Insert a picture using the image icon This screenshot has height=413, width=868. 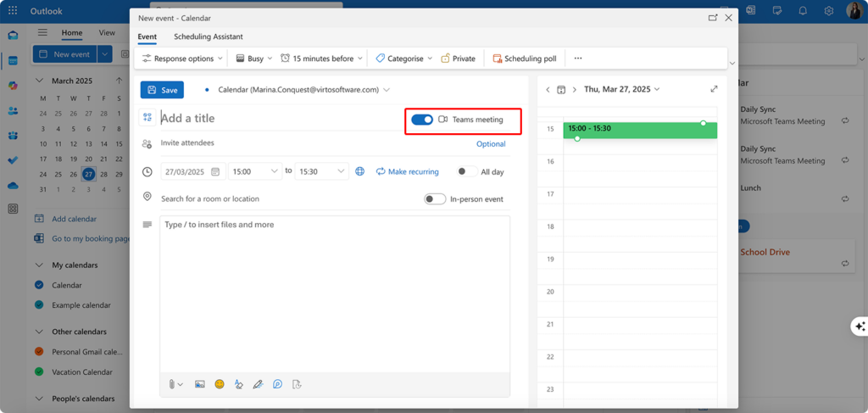tap(200, 384)
